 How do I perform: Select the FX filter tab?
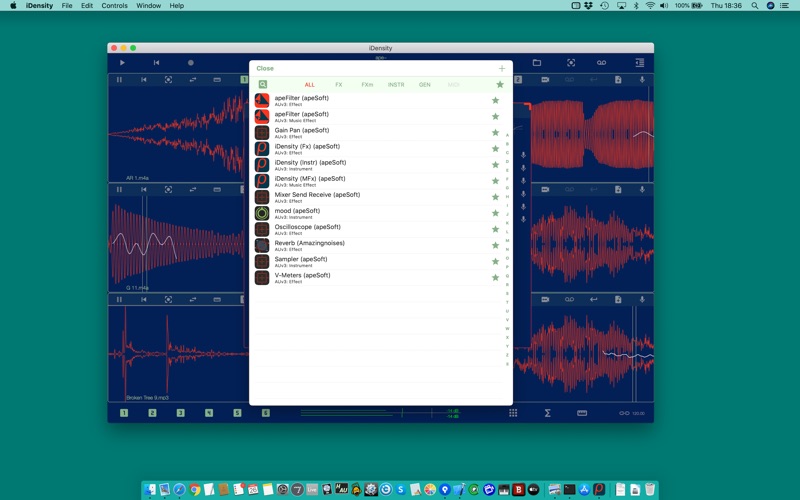tap(339, 85)
